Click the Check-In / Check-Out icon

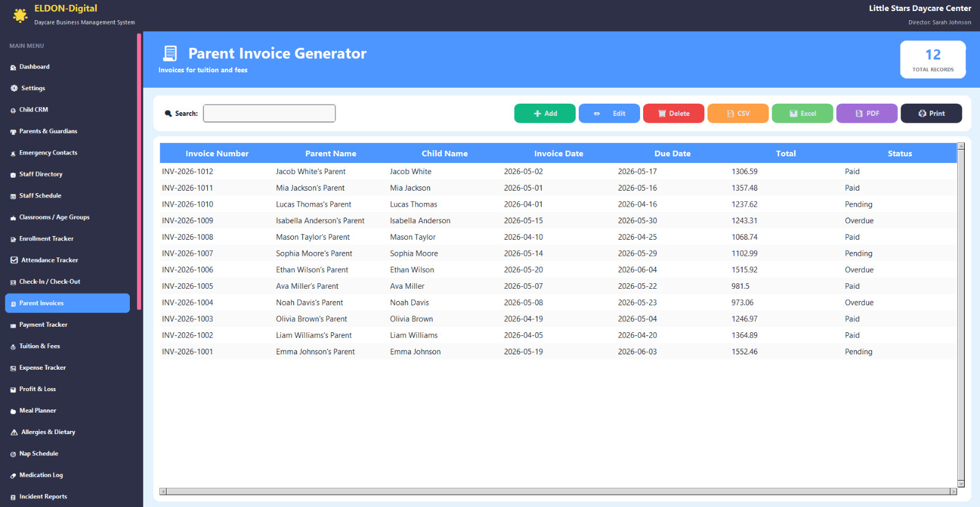pyautogui.click(x=13, y=282)
